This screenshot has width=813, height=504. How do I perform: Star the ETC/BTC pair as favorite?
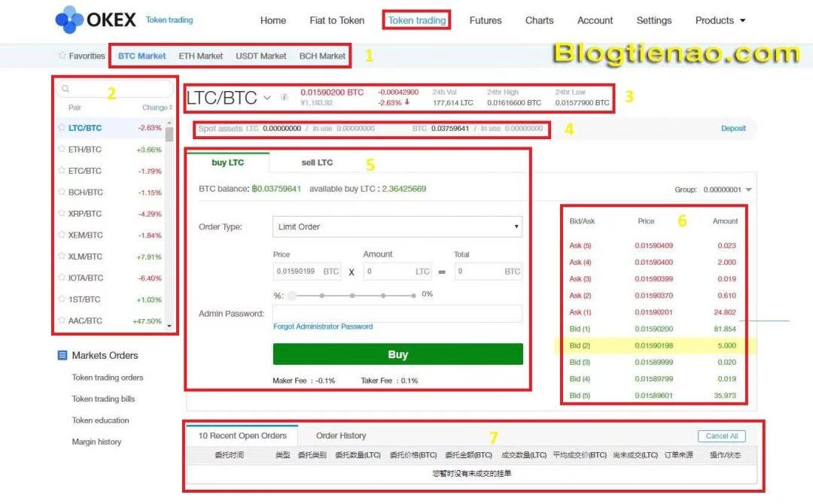tap(62, 171)
